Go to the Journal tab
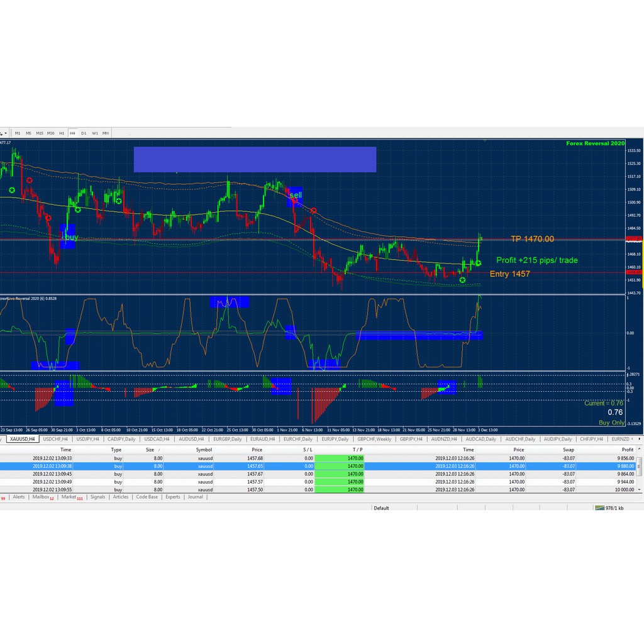The width and height of the screenshot is (644, 644). coord(195,497)
